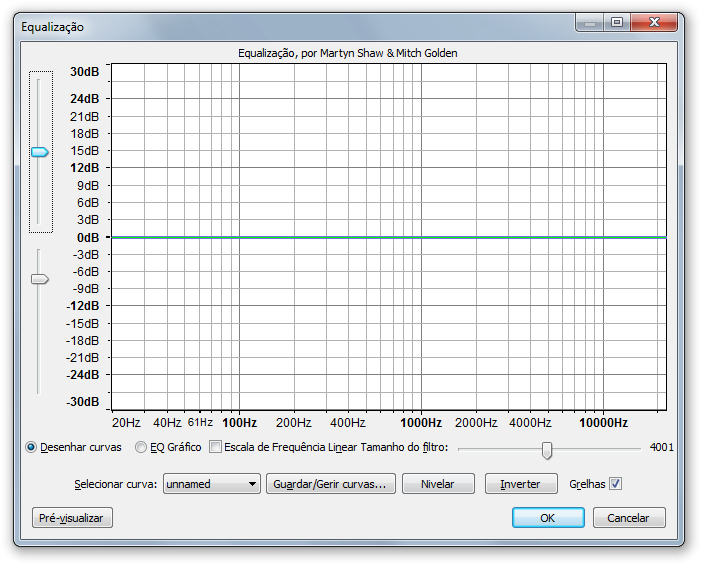The image size is (702, 566).
Task: Close the Equalização dialog window
Action: pos(654,22)
